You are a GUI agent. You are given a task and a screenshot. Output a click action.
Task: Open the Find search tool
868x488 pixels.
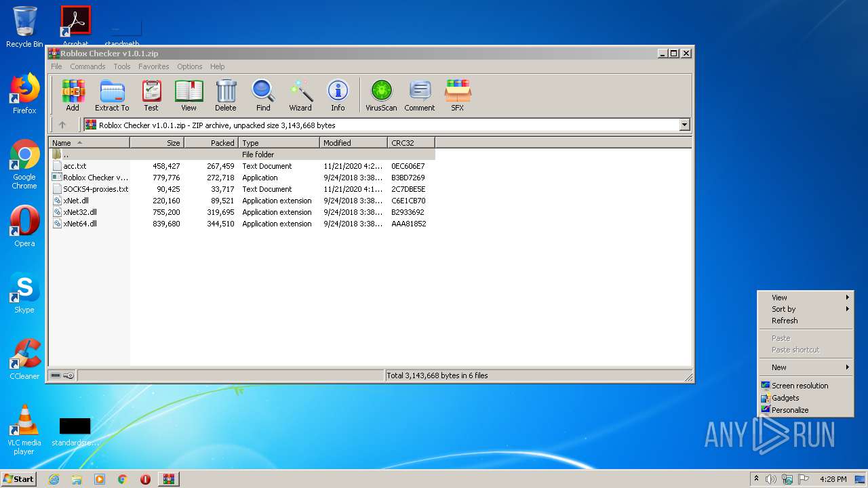point(263,96)
